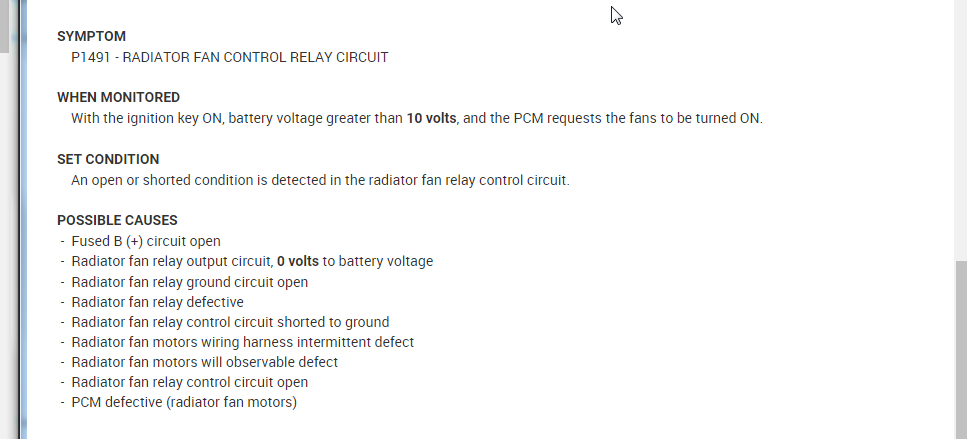Click the POSSIBLE CAUSES heading
The height and width of the screenshot is (439, 967).
pos(117,220)
